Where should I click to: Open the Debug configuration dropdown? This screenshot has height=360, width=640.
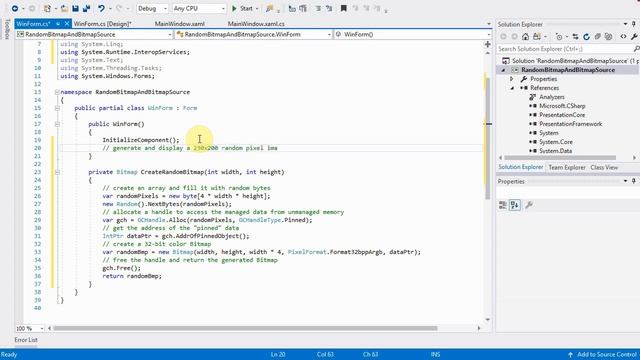[152, 8]
